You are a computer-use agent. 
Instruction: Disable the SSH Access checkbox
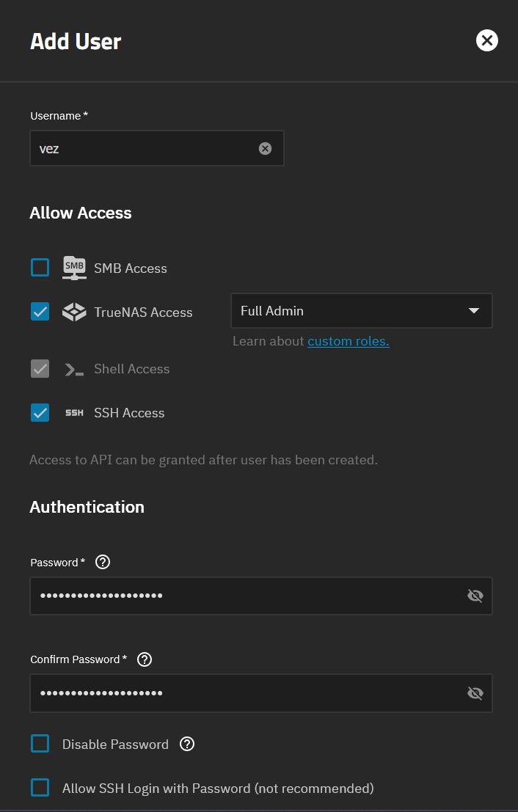[40, 413]
